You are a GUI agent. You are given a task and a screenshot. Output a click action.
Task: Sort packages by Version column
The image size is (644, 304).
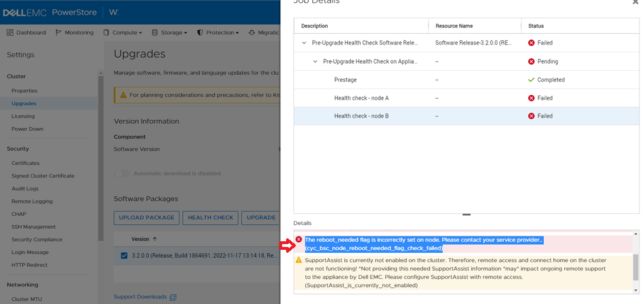144,239
